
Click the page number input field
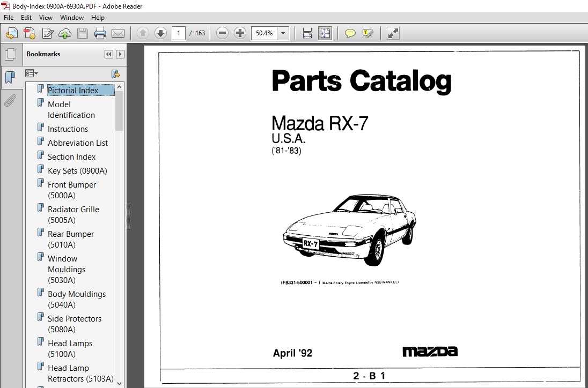tap(179, 33)
